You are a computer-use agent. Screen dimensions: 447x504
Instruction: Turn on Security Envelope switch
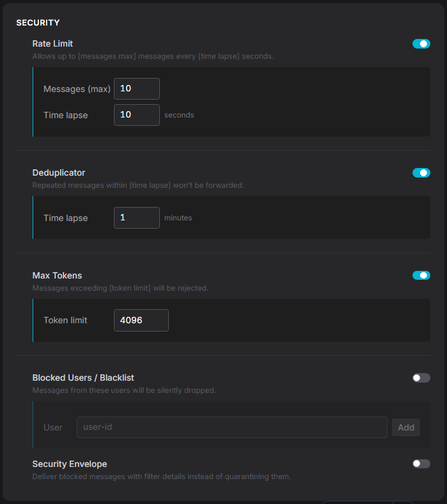[421, 464]
